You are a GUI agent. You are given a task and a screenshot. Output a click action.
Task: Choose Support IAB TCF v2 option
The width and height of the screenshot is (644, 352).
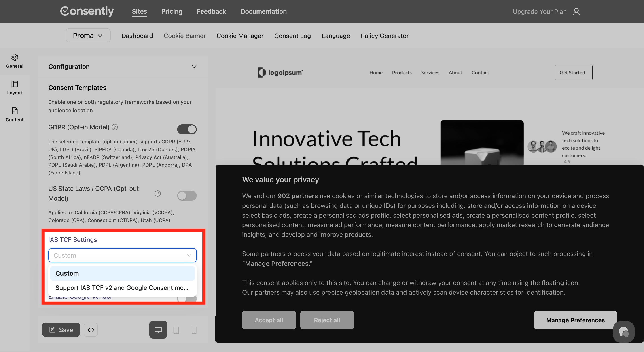(x=122, y=288)
